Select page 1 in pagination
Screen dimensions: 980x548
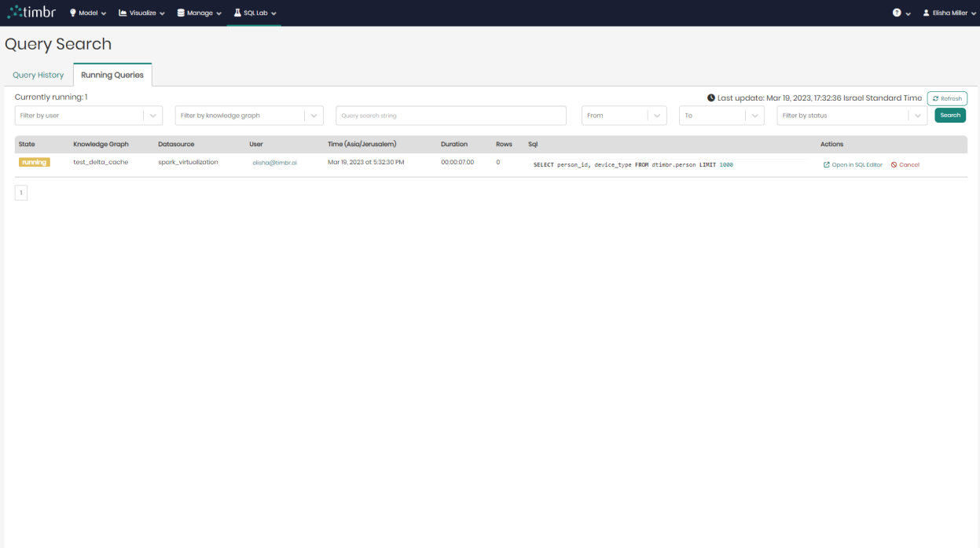(20, 192)
